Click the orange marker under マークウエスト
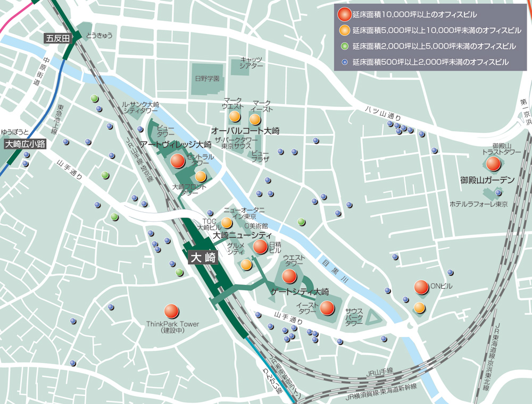The width and height of the screenshot is (532, 404). tap(235, 117)
